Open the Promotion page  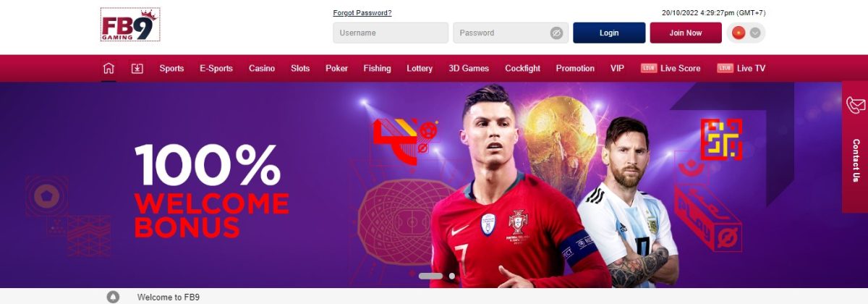(575, 68)
